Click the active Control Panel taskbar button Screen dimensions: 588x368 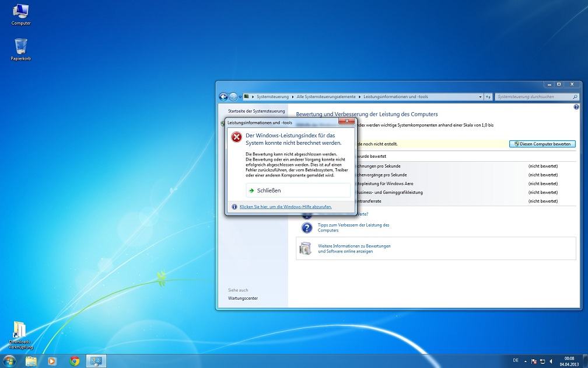pos(96,361)
